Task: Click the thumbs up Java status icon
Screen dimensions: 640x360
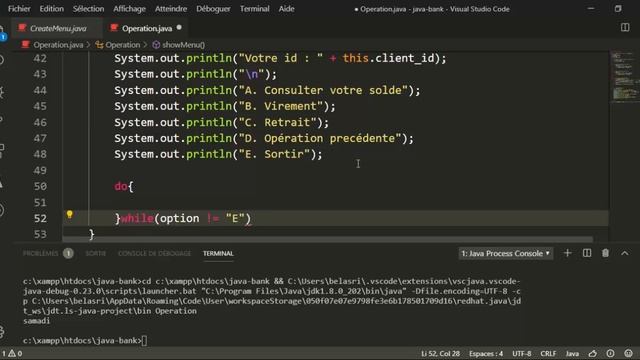Action: click(x=593, y=353)
